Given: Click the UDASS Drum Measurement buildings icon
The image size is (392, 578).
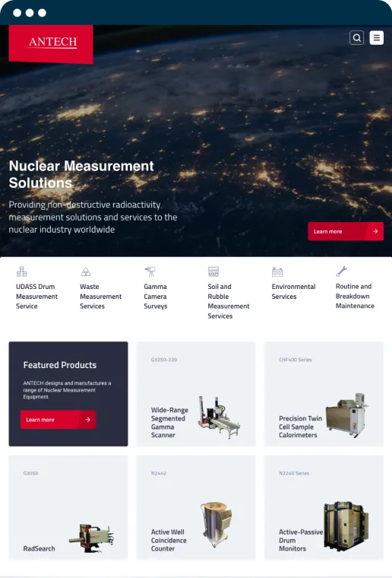Looking at the screenshot, I should [x=22, y=272].
